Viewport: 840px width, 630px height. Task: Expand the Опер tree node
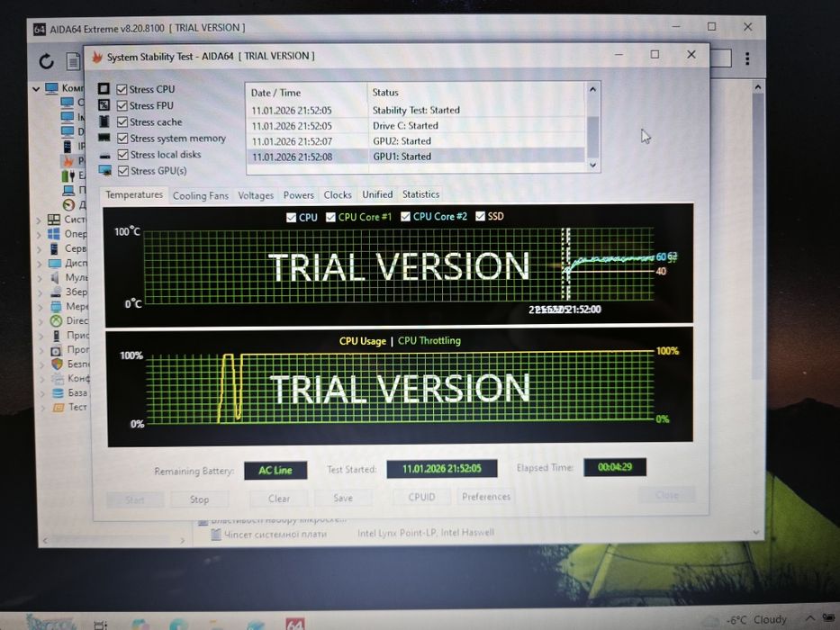[x=39, y=235]
